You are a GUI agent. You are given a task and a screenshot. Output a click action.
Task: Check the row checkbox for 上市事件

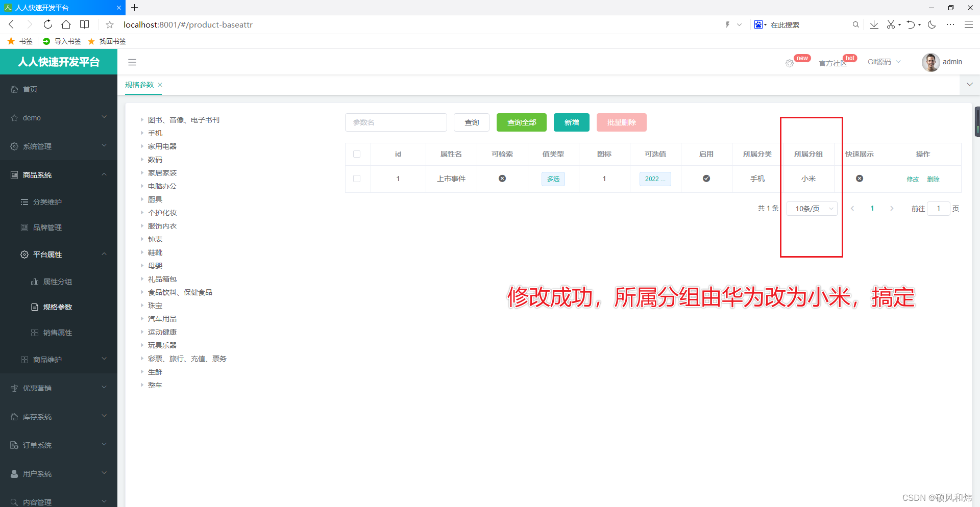357,179
